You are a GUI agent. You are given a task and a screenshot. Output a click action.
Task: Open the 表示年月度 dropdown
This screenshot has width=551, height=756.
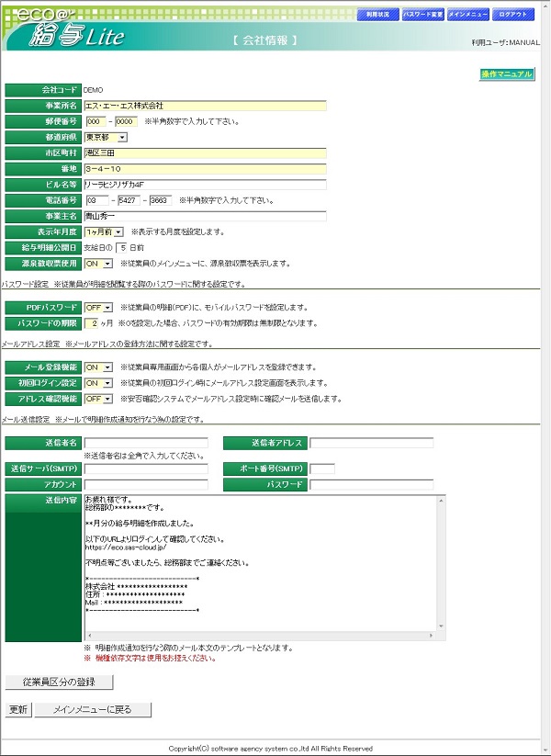(104, 231)
